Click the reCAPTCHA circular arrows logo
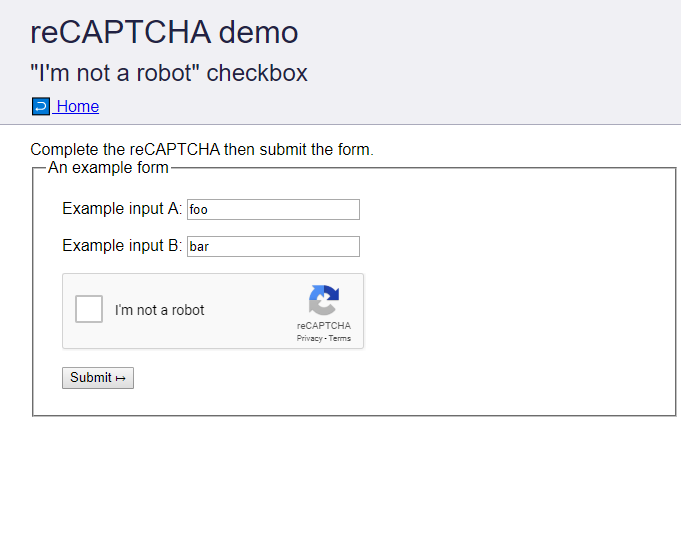 point(324,300)
